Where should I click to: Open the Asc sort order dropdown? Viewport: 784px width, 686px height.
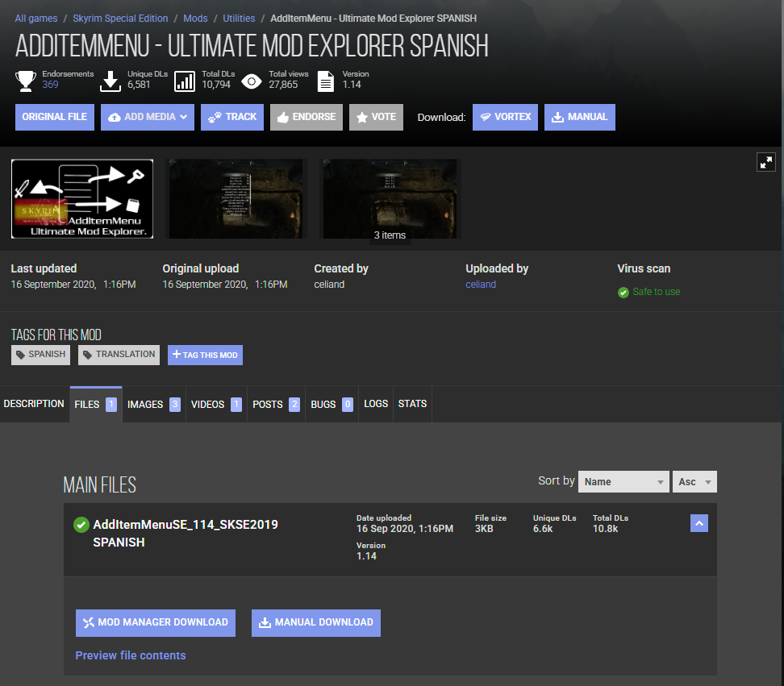pyautogui.click(x=694, y=481)
